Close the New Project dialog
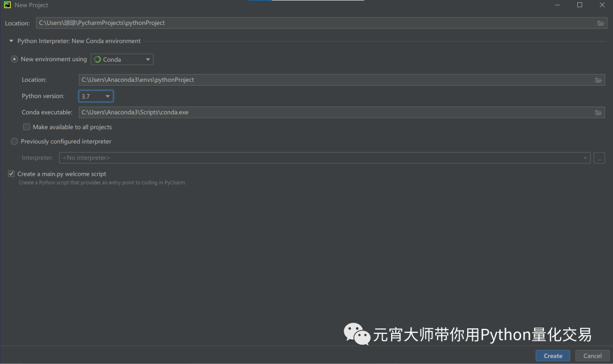 [602, 5]
